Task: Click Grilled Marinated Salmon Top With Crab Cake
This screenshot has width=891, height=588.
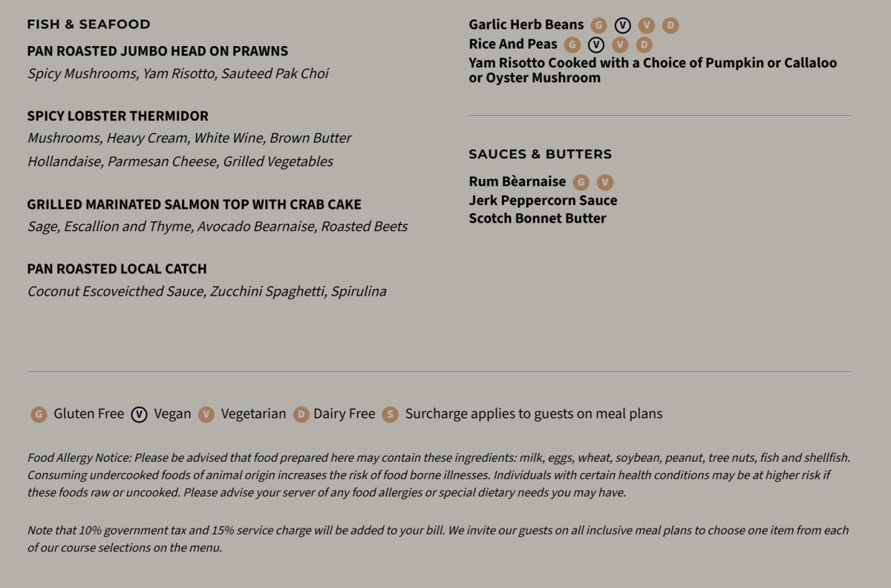Action: (x=194, y=204)
